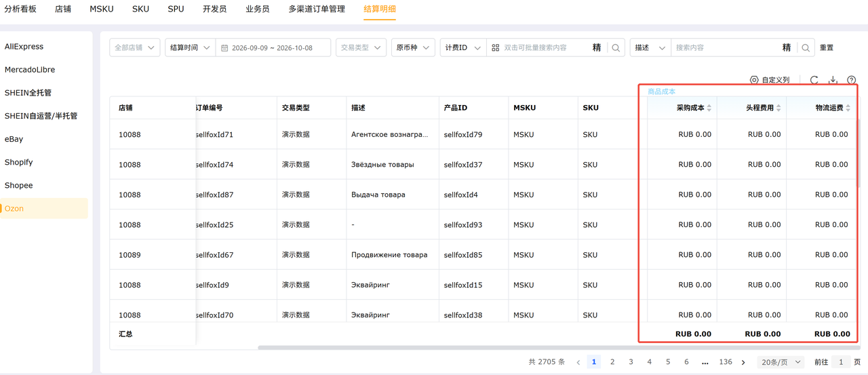Open the 20条/页 page size dropdown

780,362
